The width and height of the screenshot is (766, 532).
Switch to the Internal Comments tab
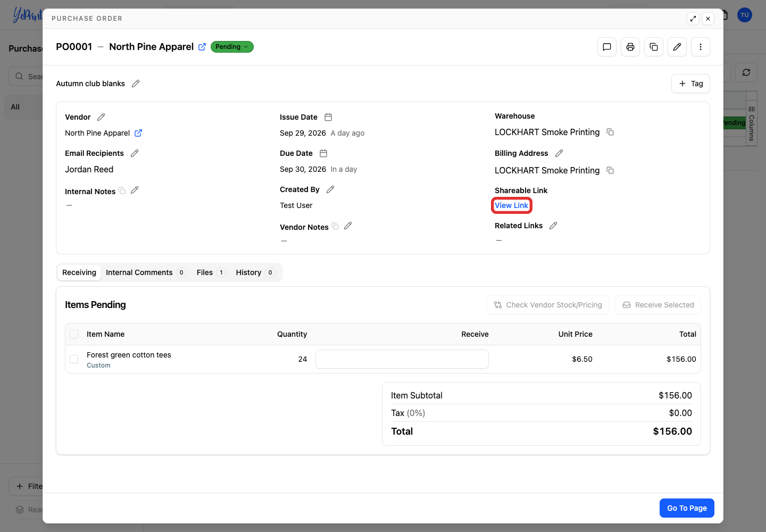pos(146,272)
